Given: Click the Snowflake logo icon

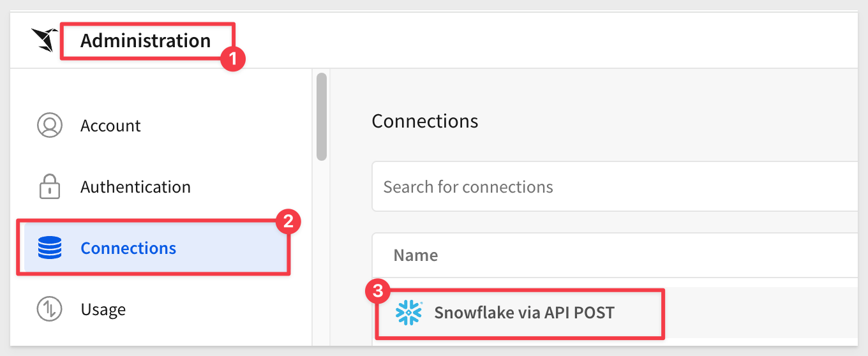Looking at the screenshot, I should tap(408, 313).
